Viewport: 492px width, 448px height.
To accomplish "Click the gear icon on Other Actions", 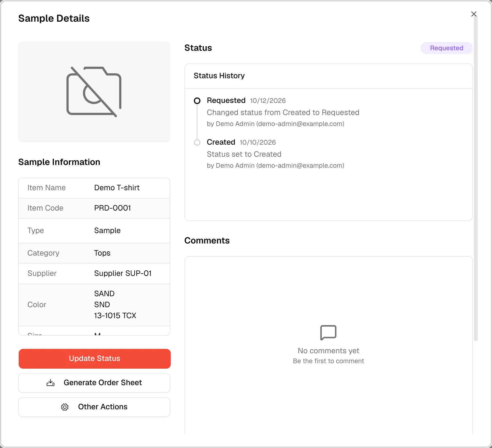I will point(65,407).
